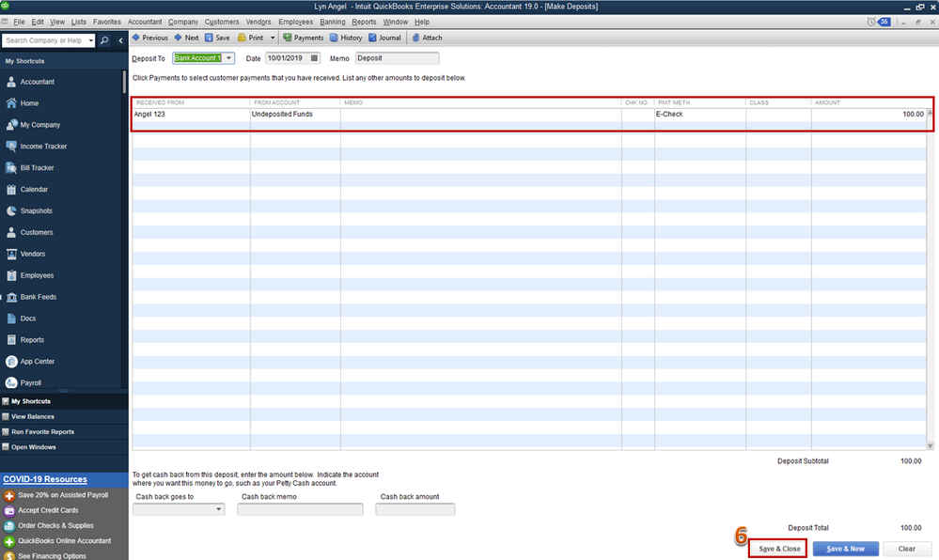Open the File menu
The image size is (939, 560).
point(19,22)
